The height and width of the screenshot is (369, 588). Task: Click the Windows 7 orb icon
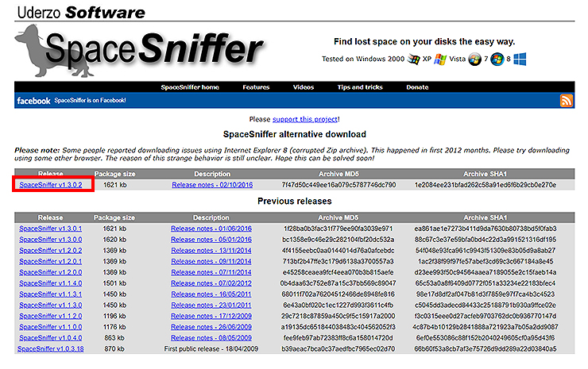[x=497, y=60]
